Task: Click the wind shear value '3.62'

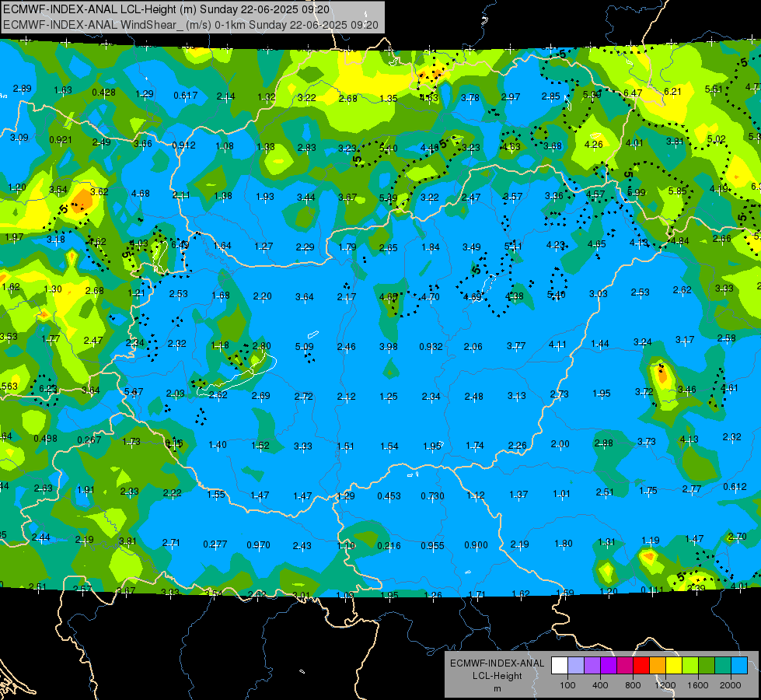Action: click(99, 191)
